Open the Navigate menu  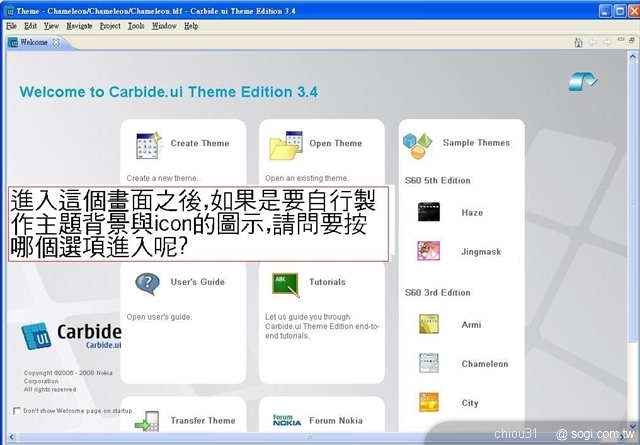[x=79, y=26]
